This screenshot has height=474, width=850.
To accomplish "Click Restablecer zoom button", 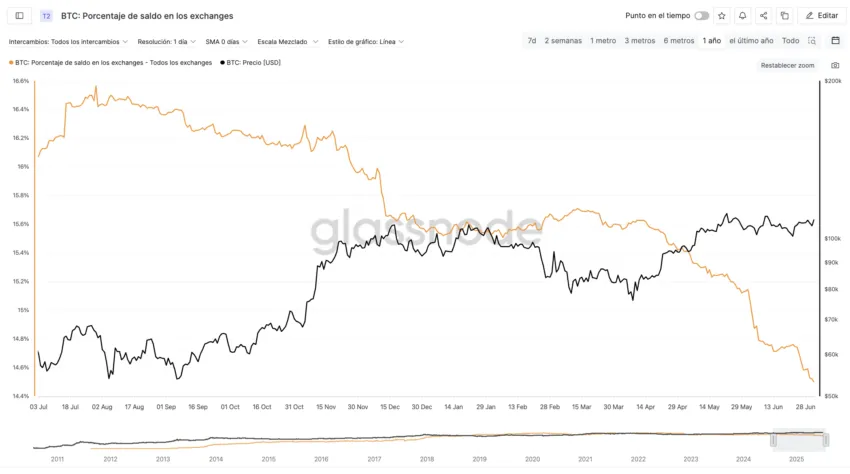I will click(787, 66).
